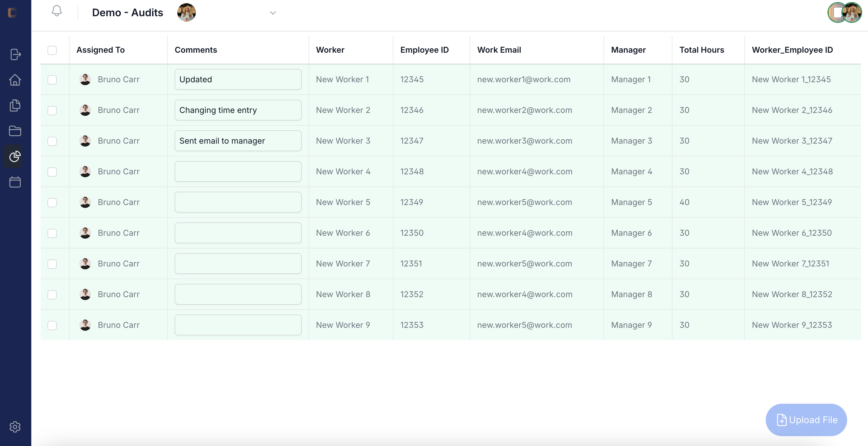
Task: Select the reports/documents icon
Action: [x=15, y=105]
